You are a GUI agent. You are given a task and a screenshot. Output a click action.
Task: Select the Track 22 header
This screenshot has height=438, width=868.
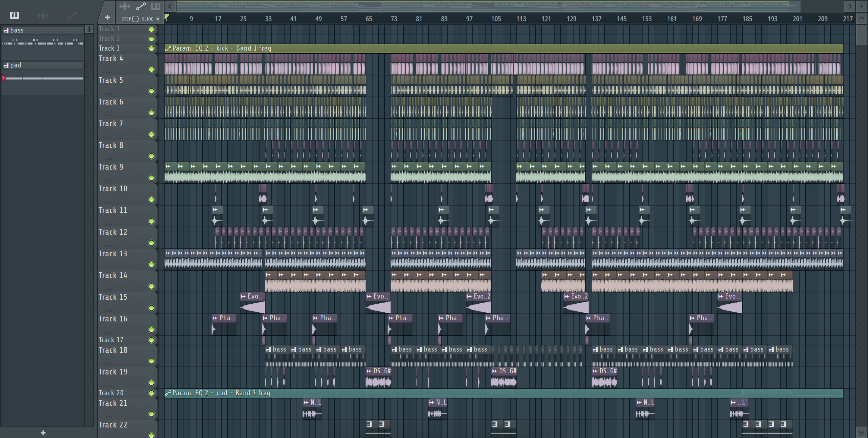pyautogui.click(x=127, y=429)
